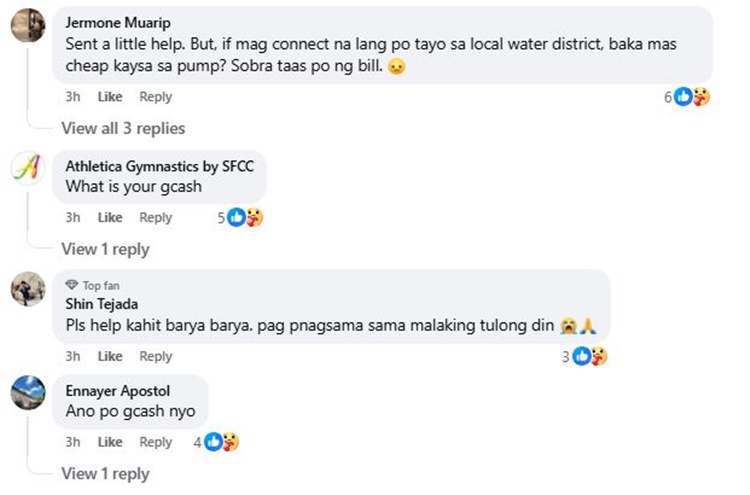750x495 pixels.
Task: Expand View all 3 replies
Action: (x=123, y=128)
